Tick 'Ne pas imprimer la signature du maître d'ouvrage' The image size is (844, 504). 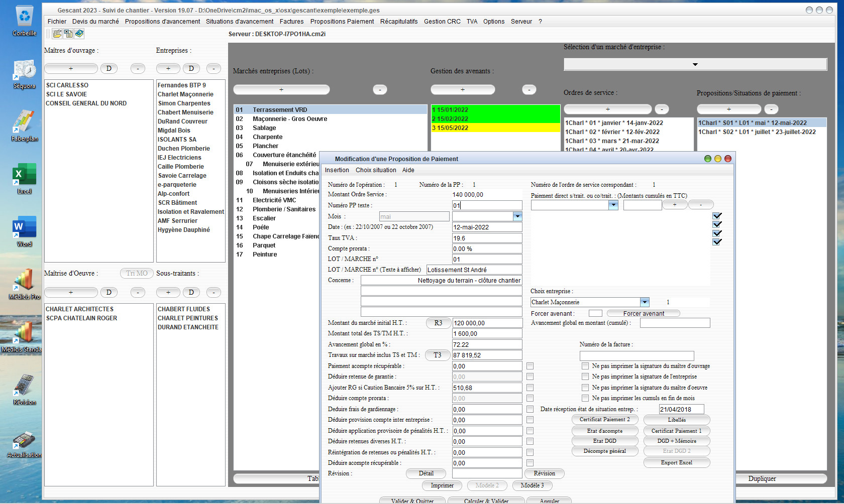coord(585,366)
